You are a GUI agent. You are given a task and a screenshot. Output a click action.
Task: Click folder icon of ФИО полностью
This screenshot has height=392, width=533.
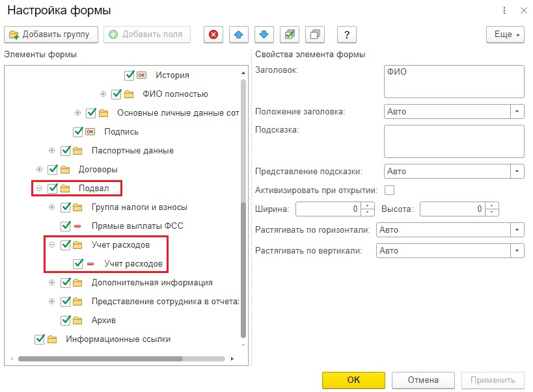pyautogui.click(x=129, y=94)
